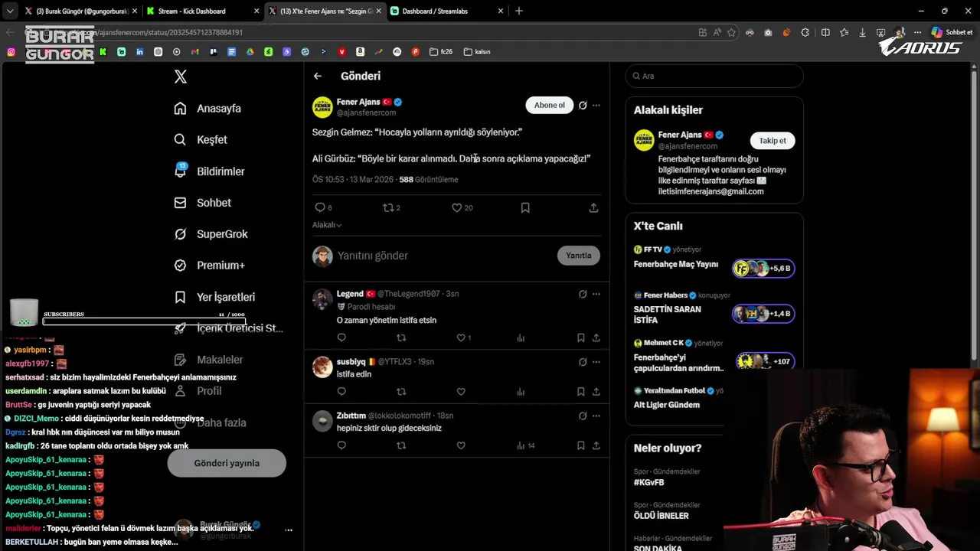Open browser Settings and more menu
The height and width of the screenshot is (551, 980).
917,32
